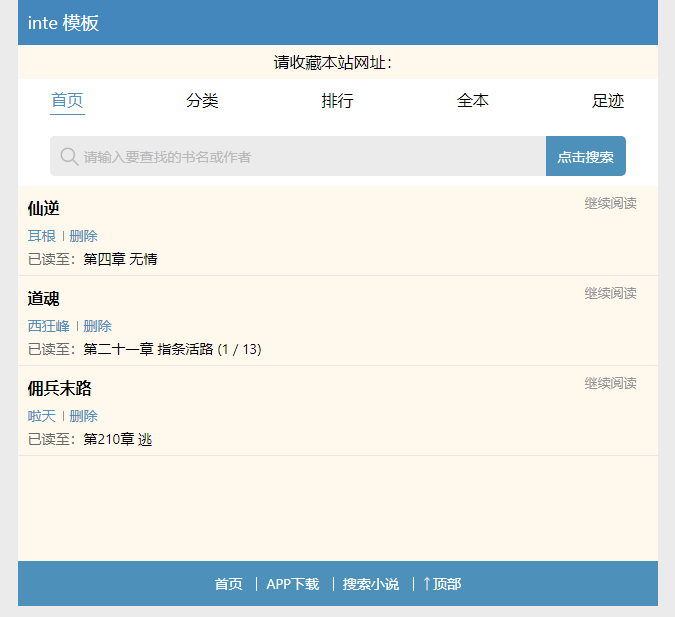Screen dimensions: 675x617
Task: Open chapter 第二十一章 指条活路
Action: [172, 349]
